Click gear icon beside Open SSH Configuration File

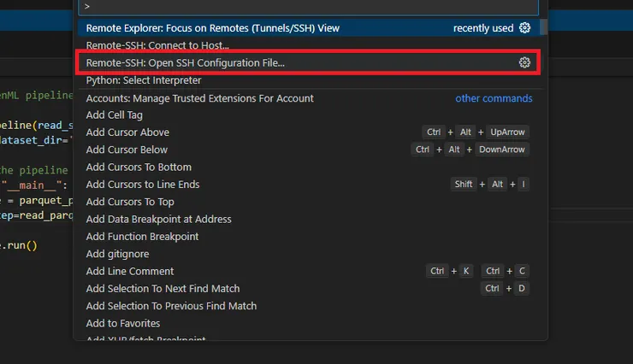524,62
